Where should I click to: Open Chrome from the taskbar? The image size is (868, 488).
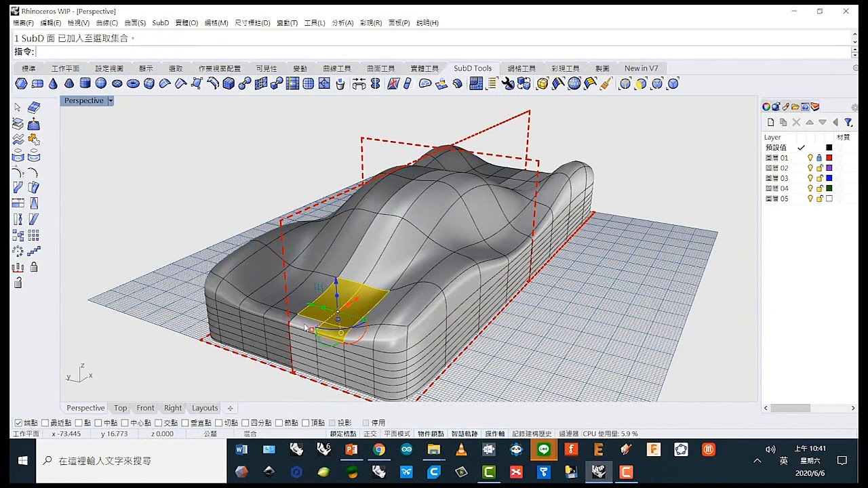tap(378, 449)
